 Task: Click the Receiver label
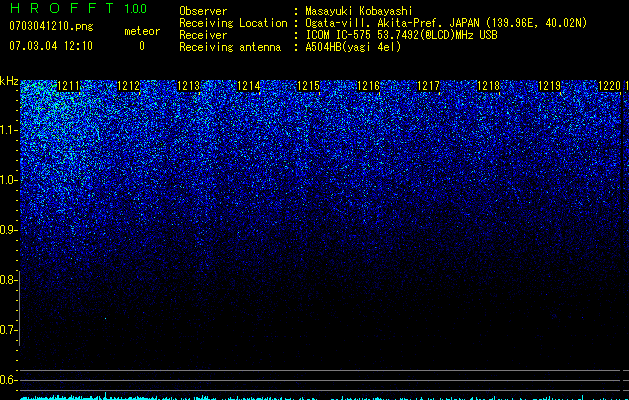tap(203, 35)
